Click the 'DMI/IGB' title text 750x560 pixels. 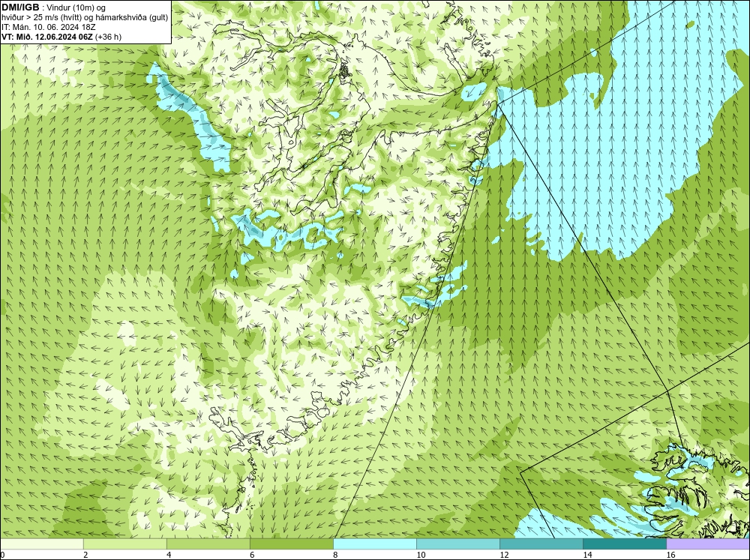click(20, 7)
